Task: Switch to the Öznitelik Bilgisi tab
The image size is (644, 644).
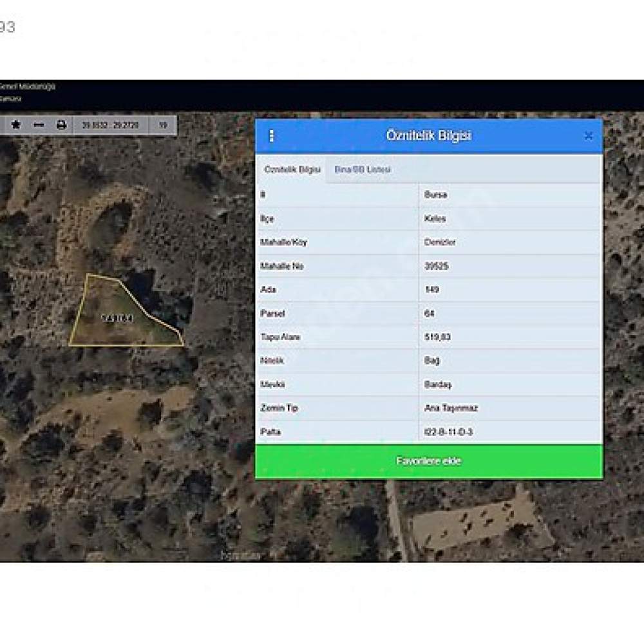Action: [x=292, y=169]
